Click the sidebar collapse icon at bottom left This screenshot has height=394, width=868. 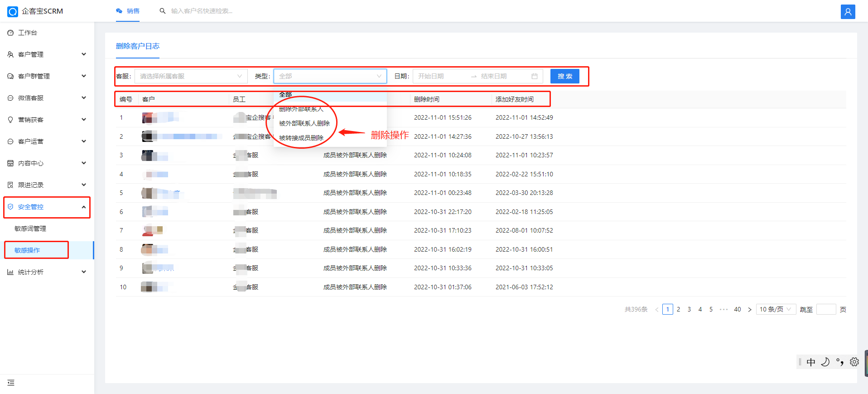[11, 383]
